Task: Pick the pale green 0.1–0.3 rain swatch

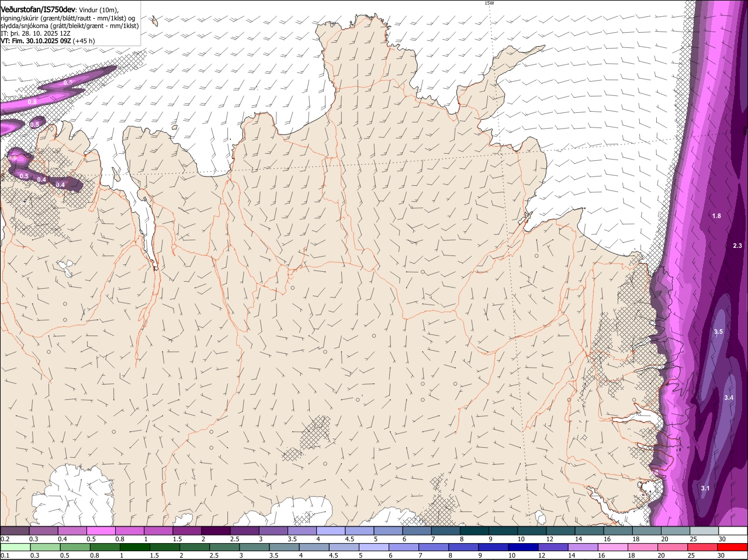Action: click(x=15, y=547)
